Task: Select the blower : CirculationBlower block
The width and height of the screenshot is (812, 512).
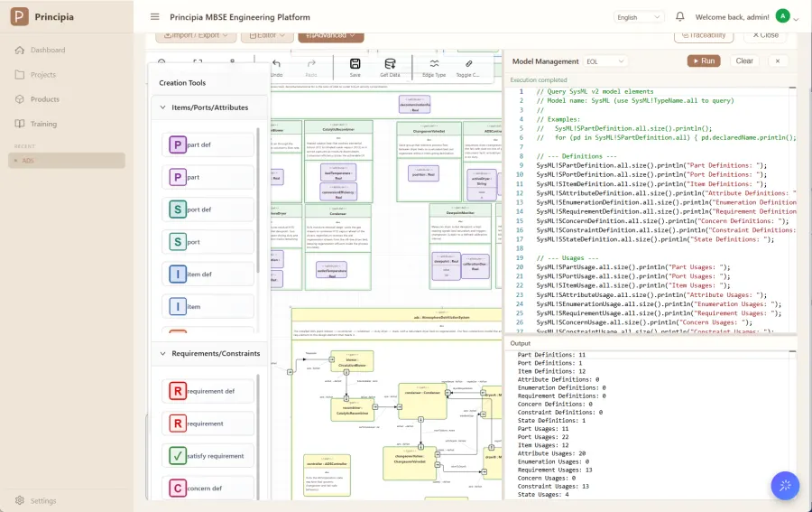Action: 352,360
